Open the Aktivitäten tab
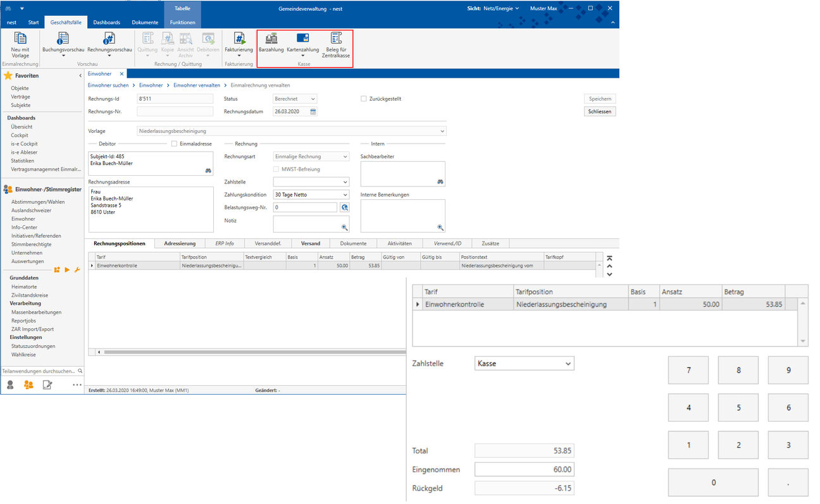The width and height of the screenshot is (820, 504). (400, 243)
